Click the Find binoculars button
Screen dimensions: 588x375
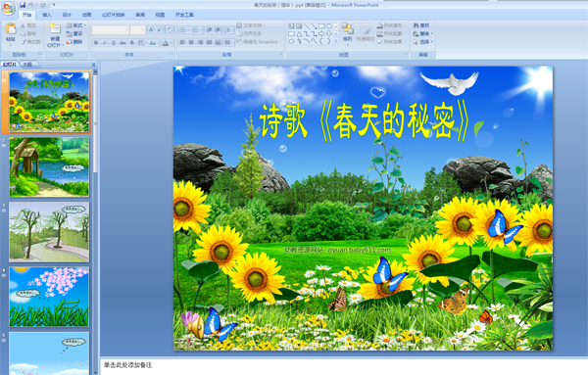point(421,25)
